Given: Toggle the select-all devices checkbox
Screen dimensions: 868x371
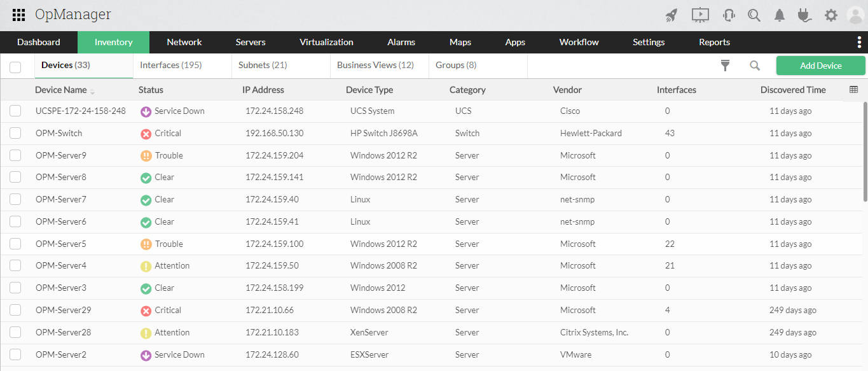Looking at the screenshot, I should tap(15, 67).
